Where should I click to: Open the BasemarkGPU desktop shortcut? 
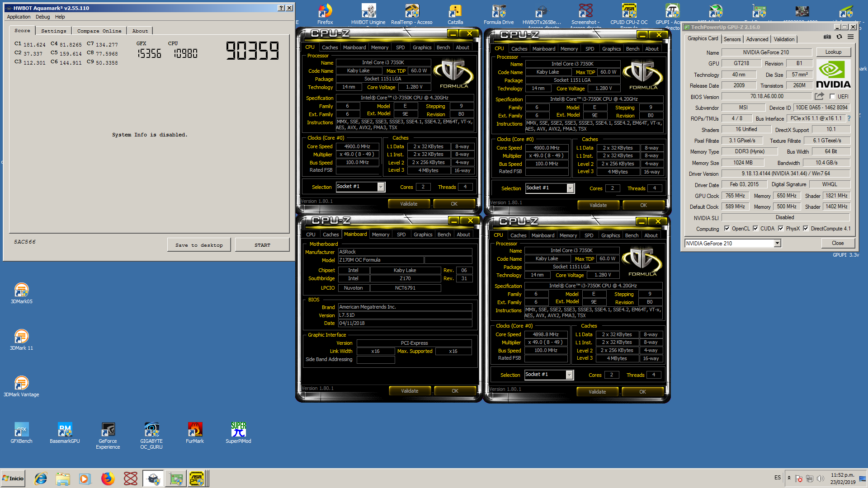coord(65,432)
